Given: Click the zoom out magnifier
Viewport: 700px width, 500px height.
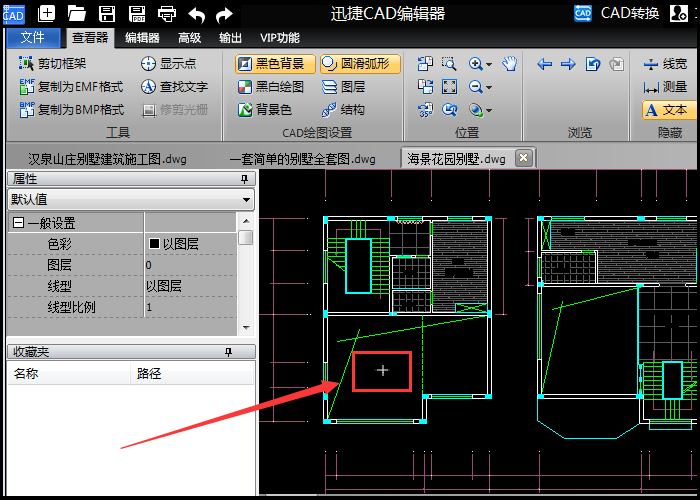Looking at the screenshot, I should 475,87.
